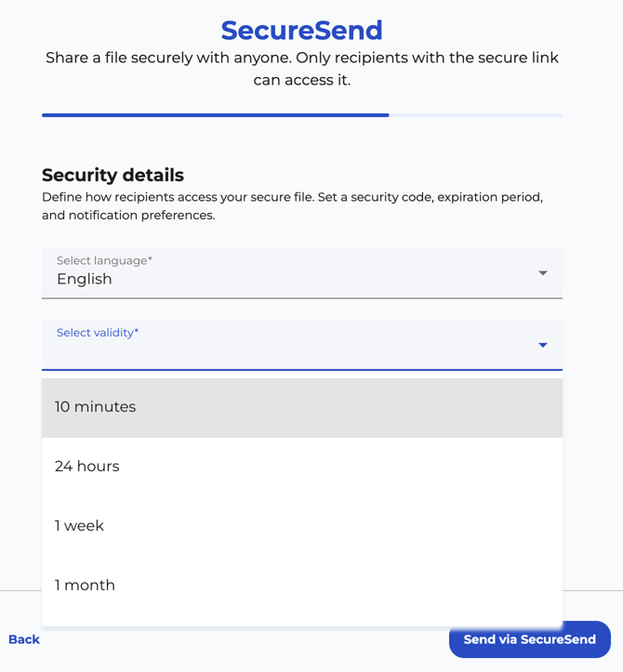
Task: Go Back to the previous step
Action: click(x=24, y=639)
